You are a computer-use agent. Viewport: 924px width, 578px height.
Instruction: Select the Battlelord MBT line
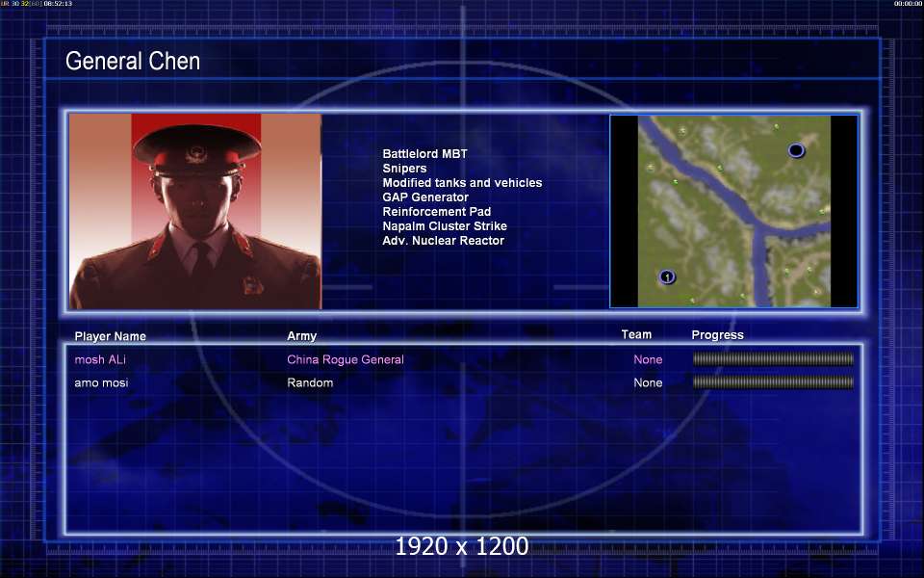[424, 153]
